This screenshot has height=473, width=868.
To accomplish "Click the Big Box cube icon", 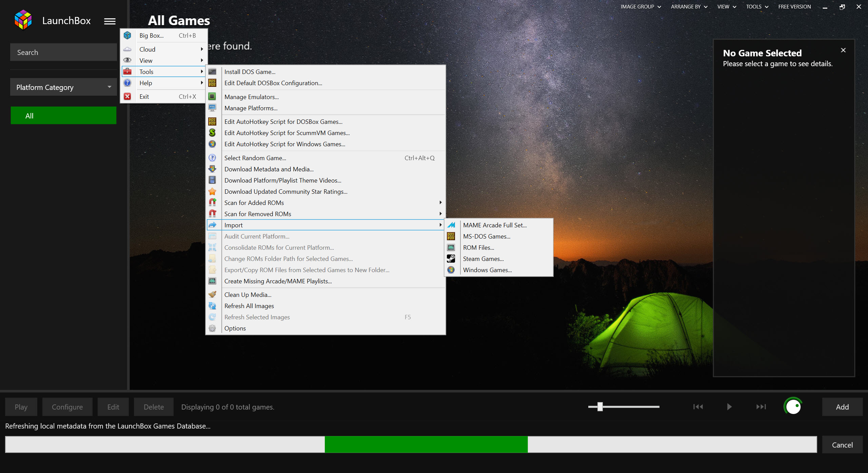I will (127, 35).
